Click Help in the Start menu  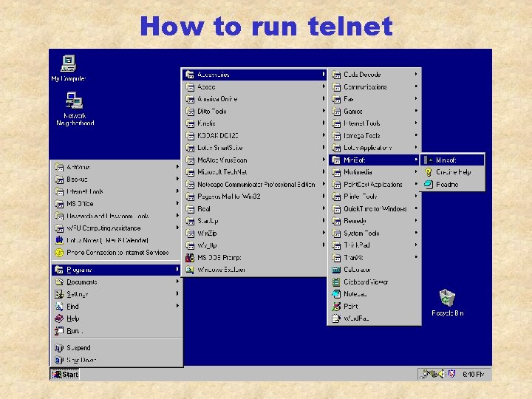pos(117,318)
